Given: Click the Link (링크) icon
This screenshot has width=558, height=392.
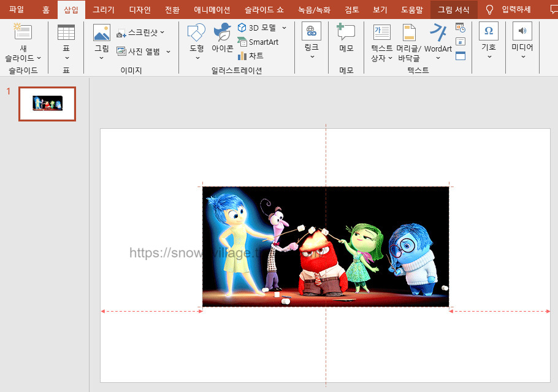Looking at the screenshot, I should pos(311,31).
